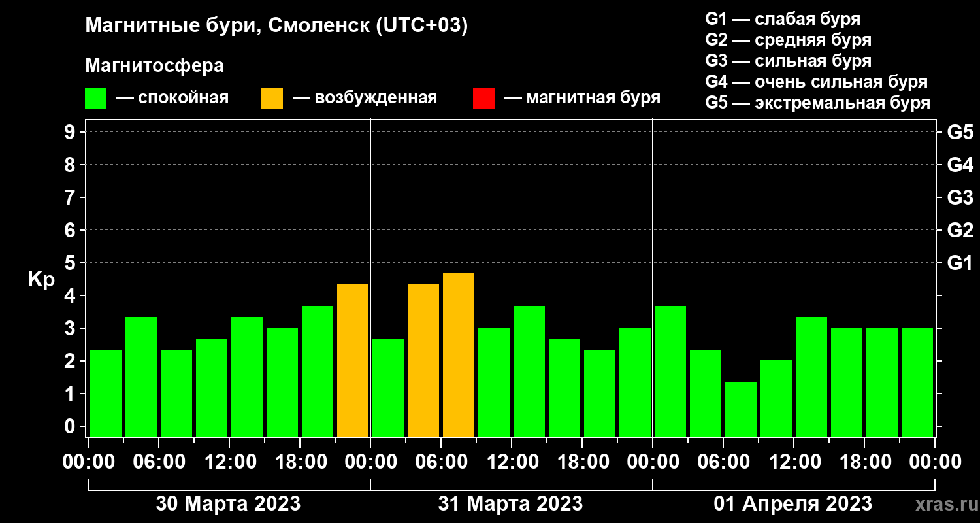Click the orange 'возбужденная' legend swatch
Image resolution: width=980 pixels, height=523 pixels.
[x=272, y=99]
